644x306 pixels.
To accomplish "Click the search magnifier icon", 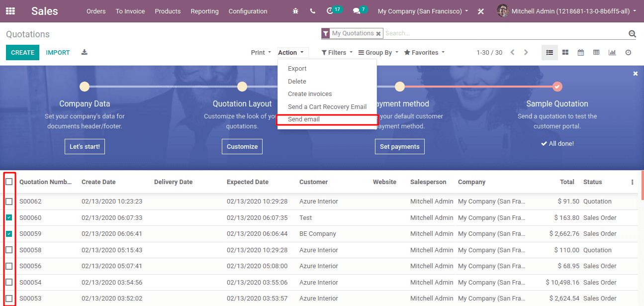I will pos(632,34).
